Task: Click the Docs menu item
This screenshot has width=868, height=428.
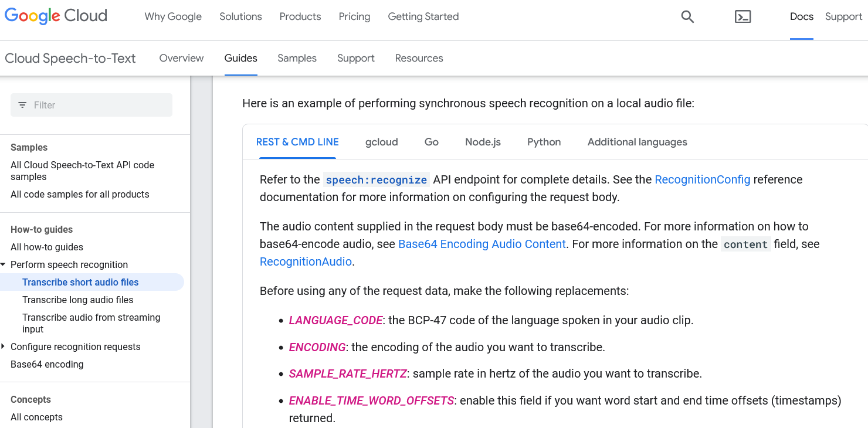Action: 802,16
